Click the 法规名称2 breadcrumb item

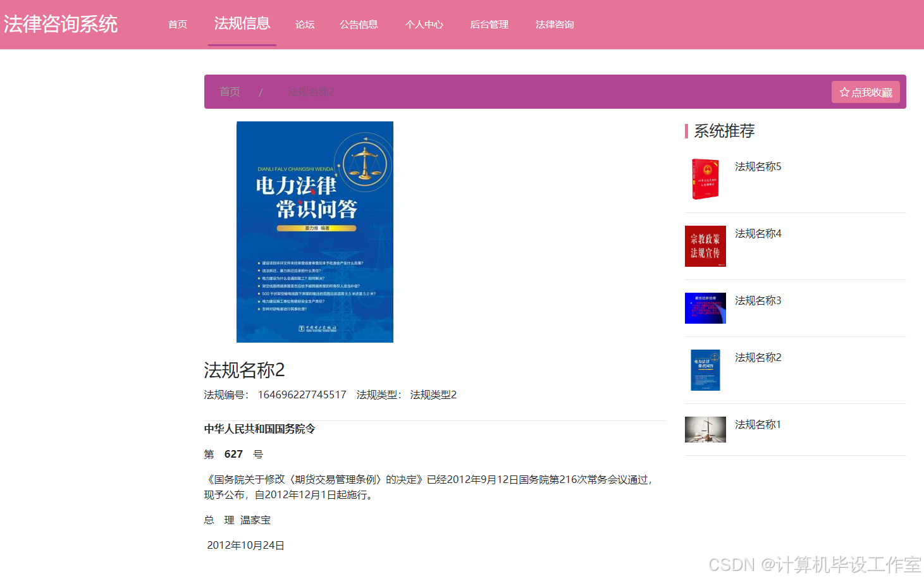tap(311, 92)
